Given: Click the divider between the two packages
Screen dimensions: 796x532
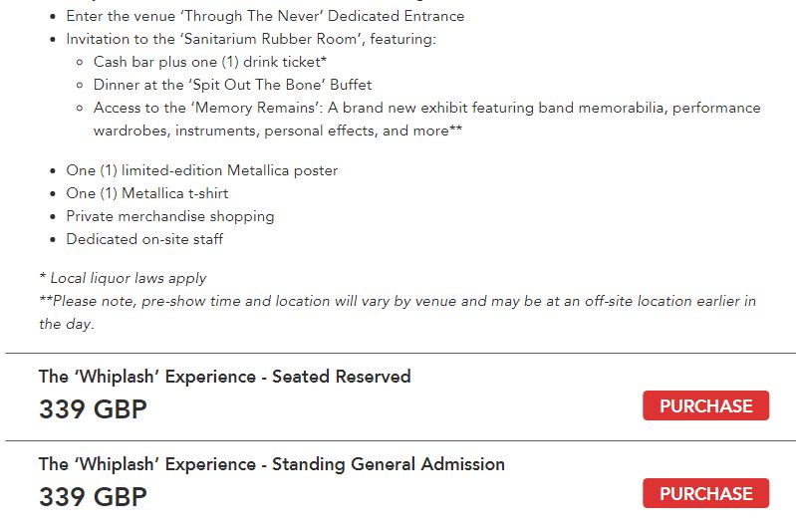Looking at the screenshot, I should pyautogui.click(x=398, y=440).
